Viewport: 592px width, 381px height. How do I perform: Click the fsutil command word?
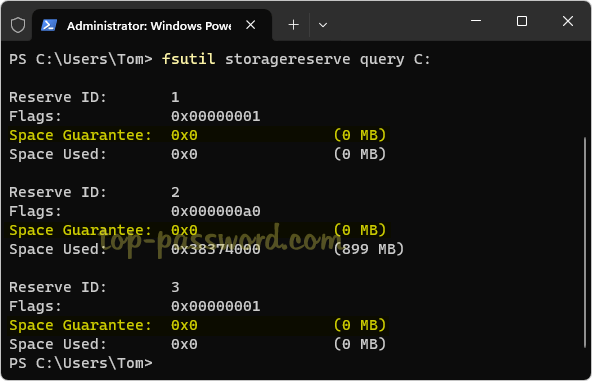click(x=188, y=59)
